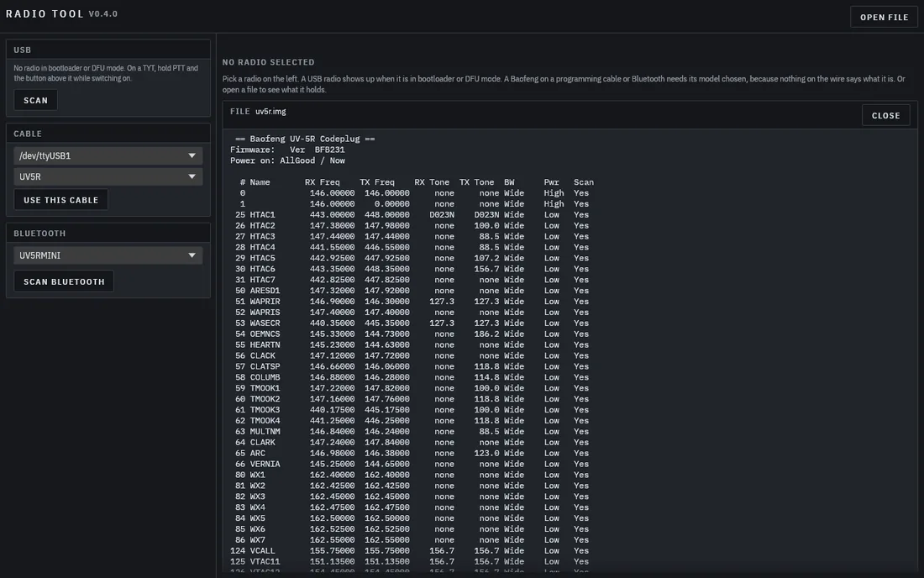Click USE THIS CABLE button
Image resolution: width=924 pixels, height=578 pixels.
pos(60,200)
